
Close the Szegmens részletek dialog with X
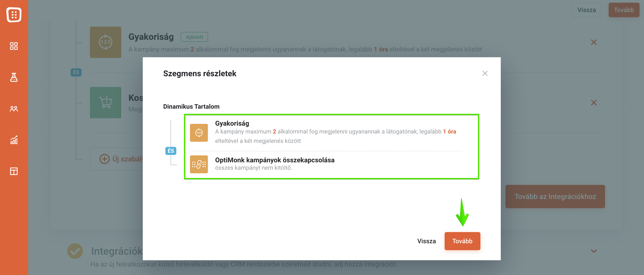click(x=485, y=73)
